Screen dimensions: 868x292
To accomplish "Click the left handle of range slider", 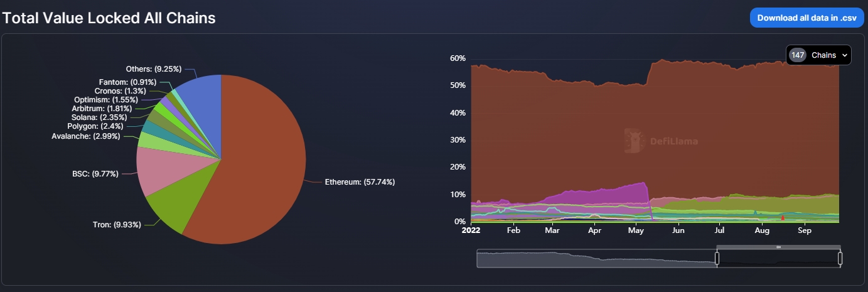I will (717, 258).
